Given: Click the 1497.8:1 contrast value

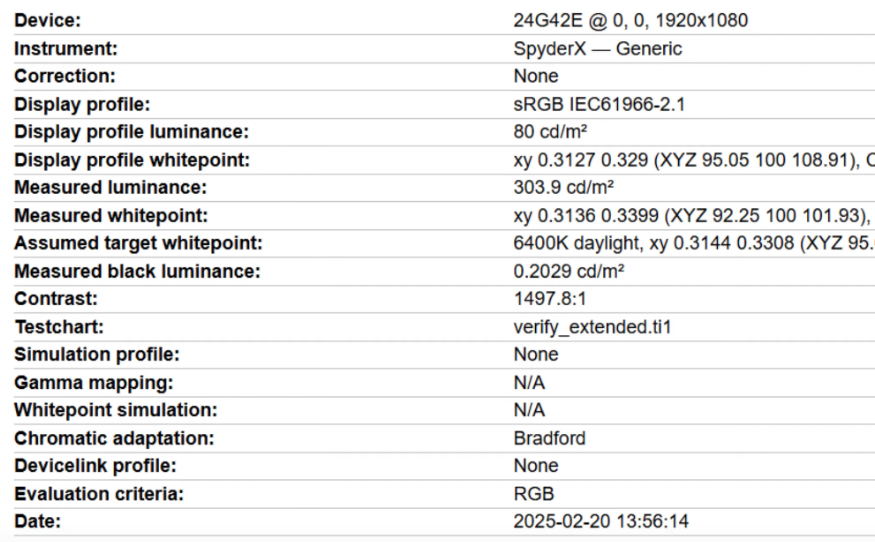Looking at the screenshot, I should coord(546,299).
